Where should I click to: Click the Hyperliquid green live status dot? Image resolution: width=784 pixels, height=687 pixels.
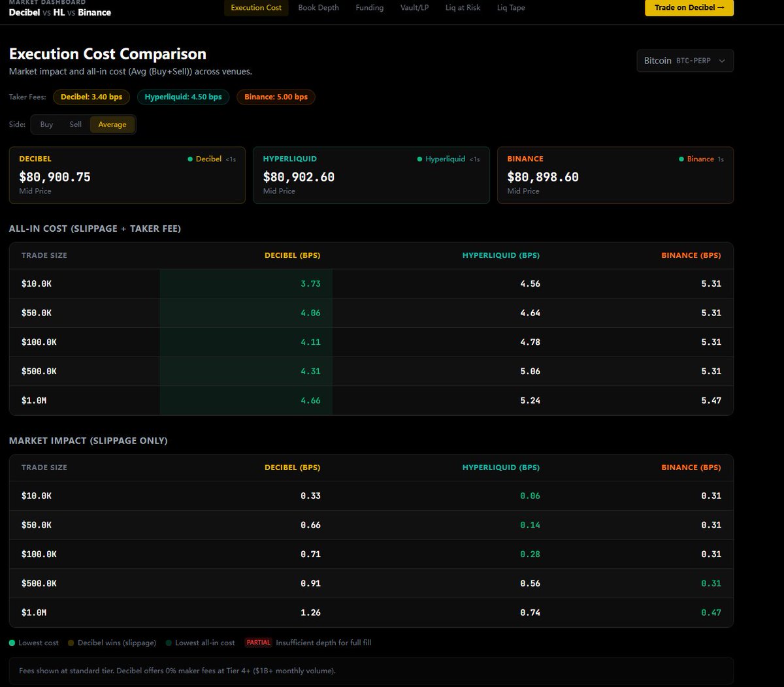click(419, 159)
